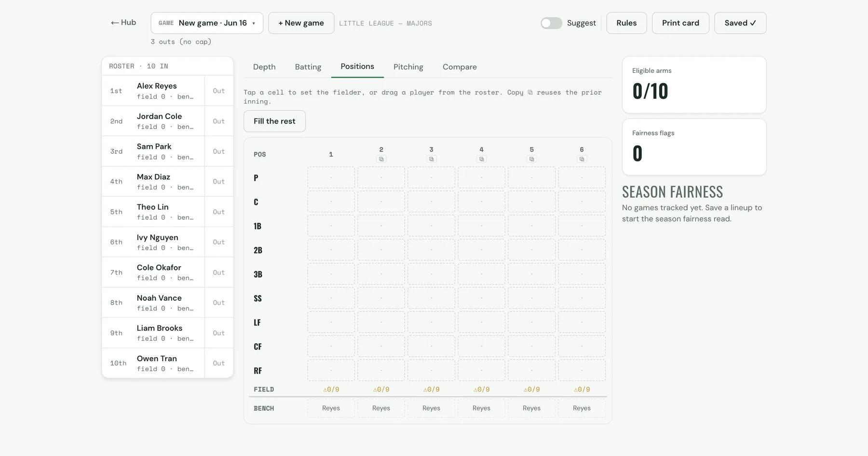Set CF fielder for inning 3

[x=431, y=346]
